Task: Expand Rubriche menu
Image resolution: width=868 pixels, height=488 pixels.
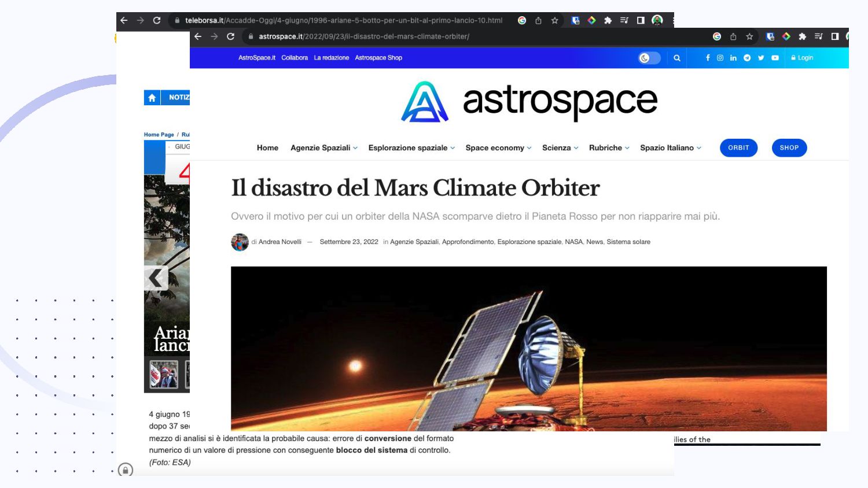Action: 609,148
